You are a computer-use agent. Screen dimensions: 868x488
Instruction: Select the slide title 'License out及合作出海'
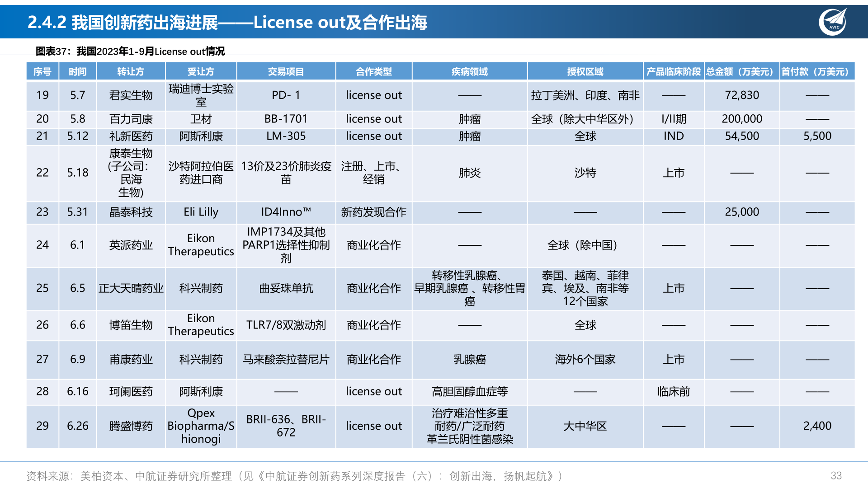(x=340, y=22)
